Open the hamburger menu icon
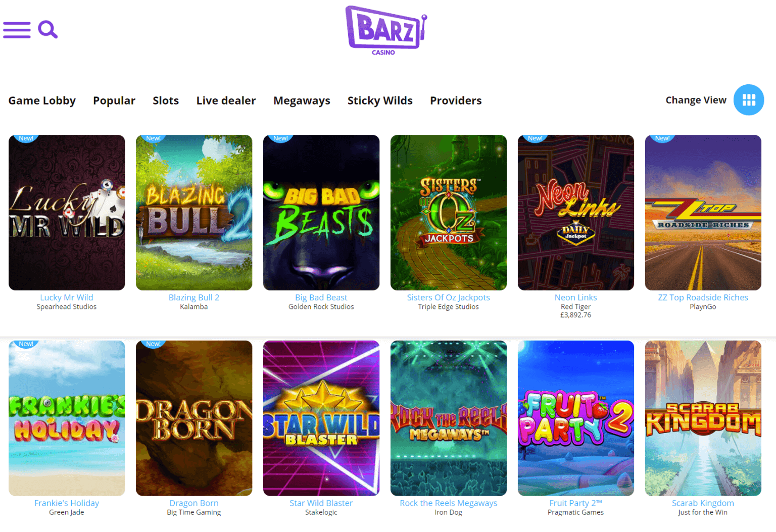776x532 pixels. coord(17,30)
